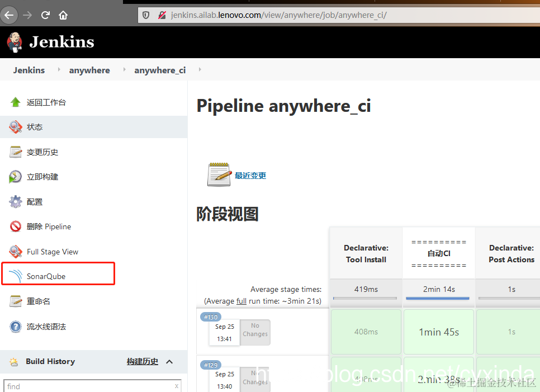Click the gear icon for 配置
Viewport: 540px width, 392px height.
16,202
